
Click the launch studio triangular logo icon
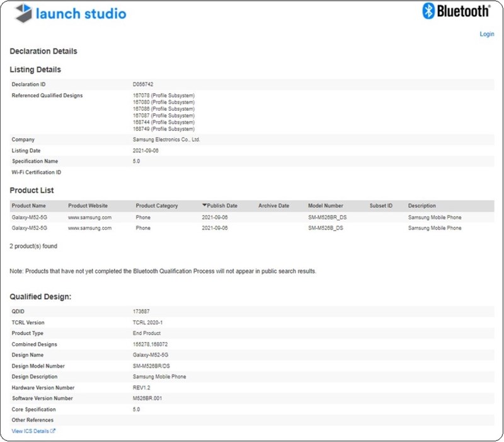23,13
